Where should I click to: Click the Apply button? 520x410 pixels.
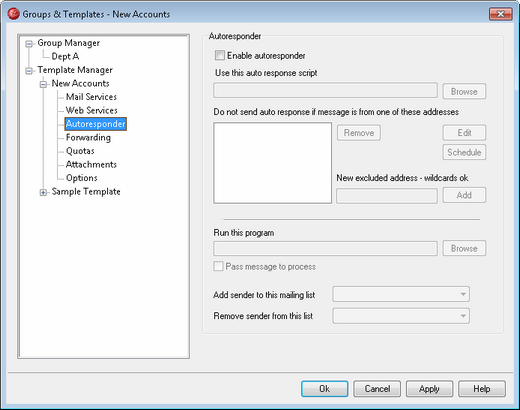429,389
